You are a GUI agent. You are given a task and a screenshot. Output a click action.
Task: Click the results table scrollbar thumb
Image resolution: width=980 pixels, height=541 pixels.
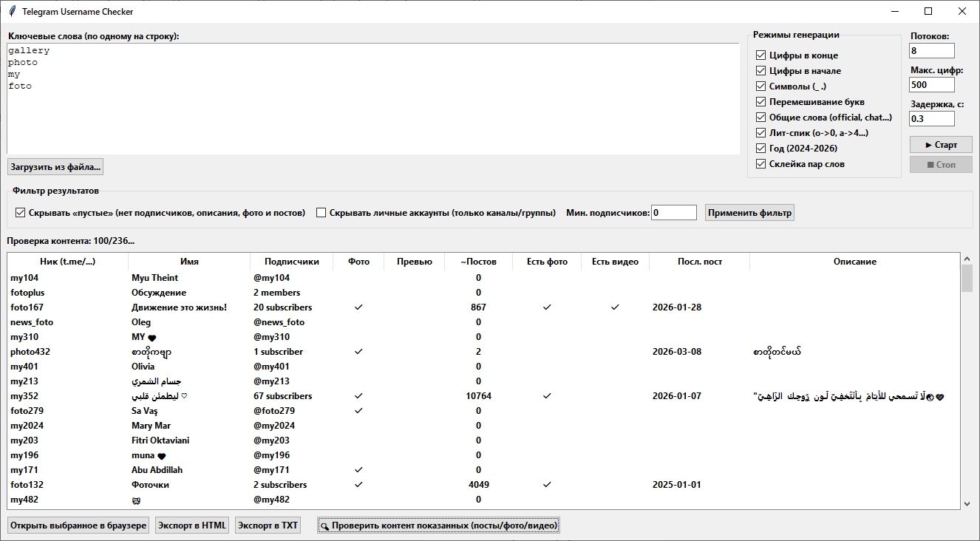click(x=967, y=279)
